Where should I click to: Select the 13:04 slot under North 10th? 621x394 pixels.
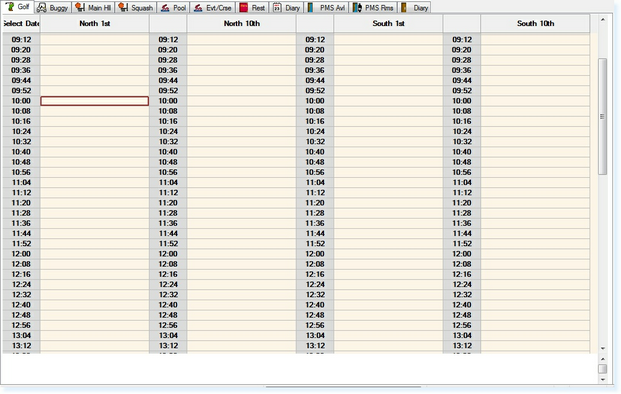point(242,335)
